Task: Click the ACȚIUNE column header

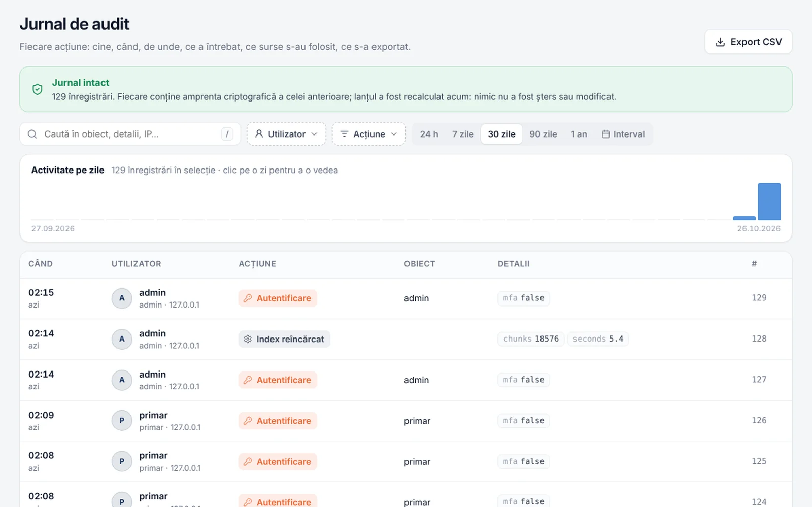Action: tap(257, 264)
